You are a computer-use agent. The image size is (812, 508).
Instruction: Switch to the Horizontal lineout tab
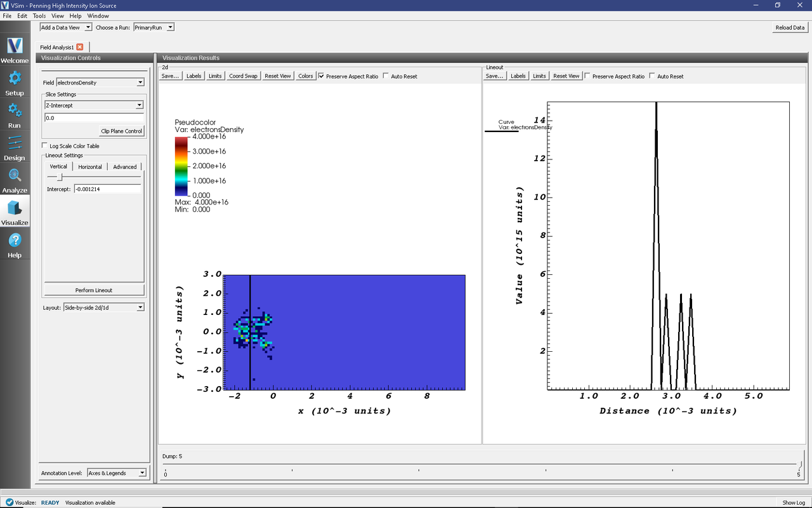(90, 166)
